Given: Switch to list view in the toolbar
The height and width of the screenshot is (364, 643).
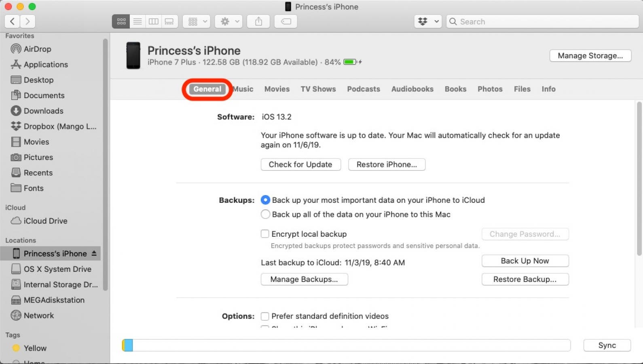Looking at the screenshot, I should pos(137,21).
